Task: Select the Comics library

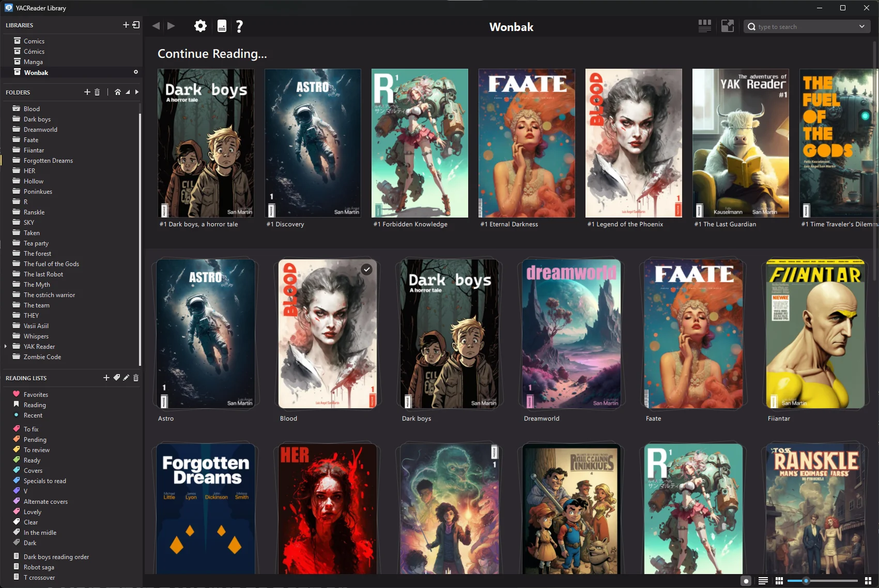Action: [71, 41]
